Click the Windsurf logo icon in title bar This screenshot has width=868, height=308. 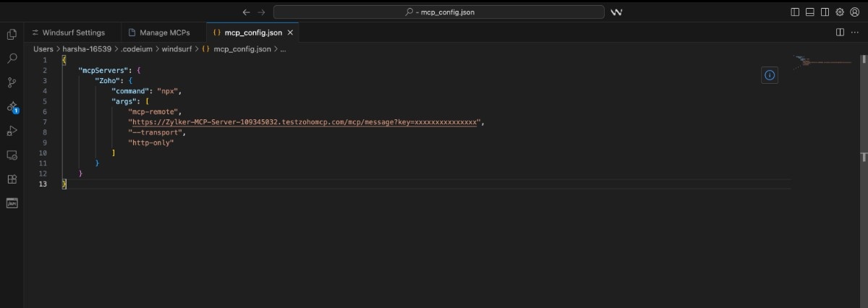coord(616,12)
